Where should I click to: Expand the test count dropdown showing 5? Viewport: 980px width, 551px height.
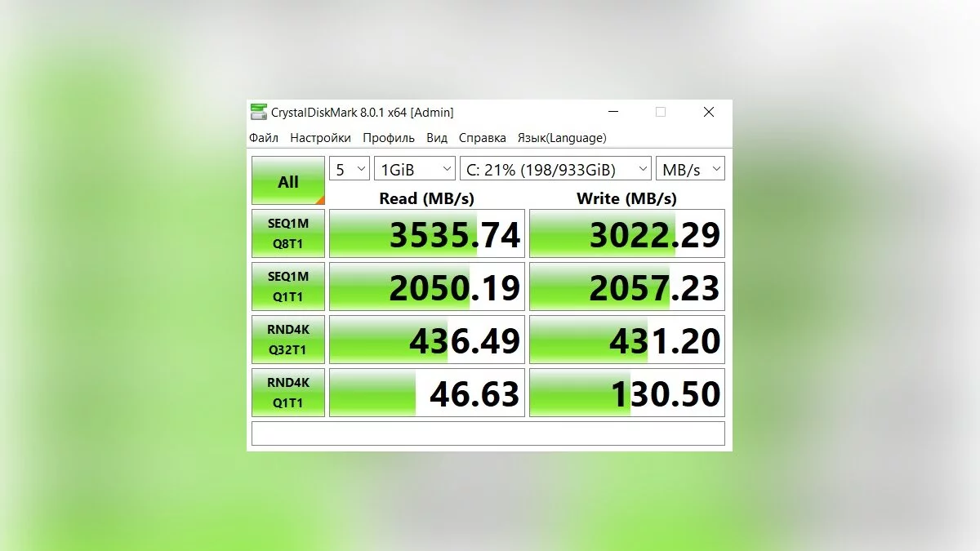tap(350, 169)
